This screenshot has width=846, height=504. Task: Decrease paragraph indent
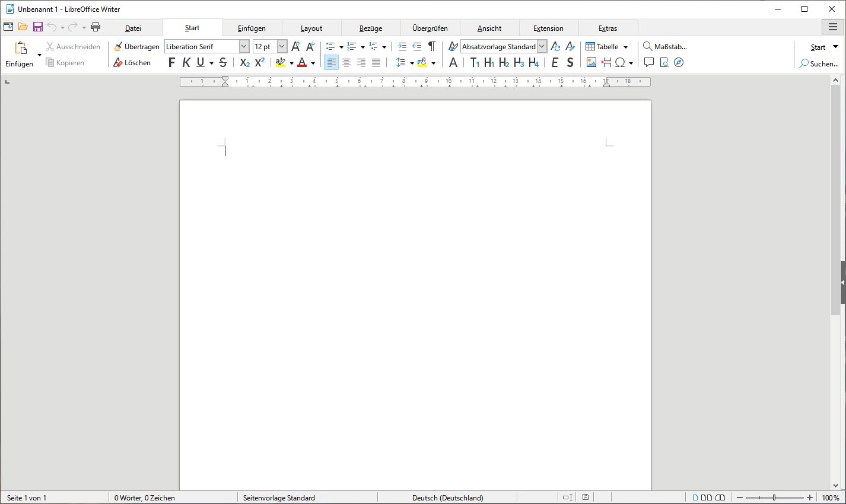[x=417, y=46]
